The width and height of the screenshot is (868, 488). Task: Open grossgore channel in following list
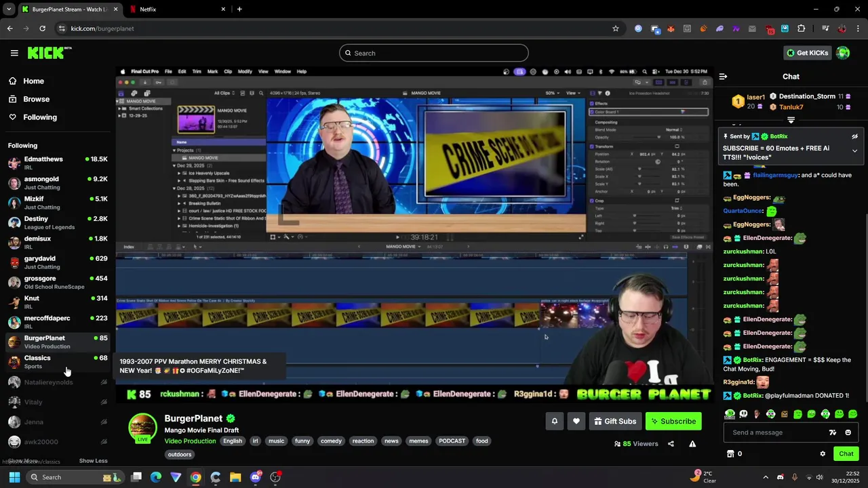coord(57,282)
